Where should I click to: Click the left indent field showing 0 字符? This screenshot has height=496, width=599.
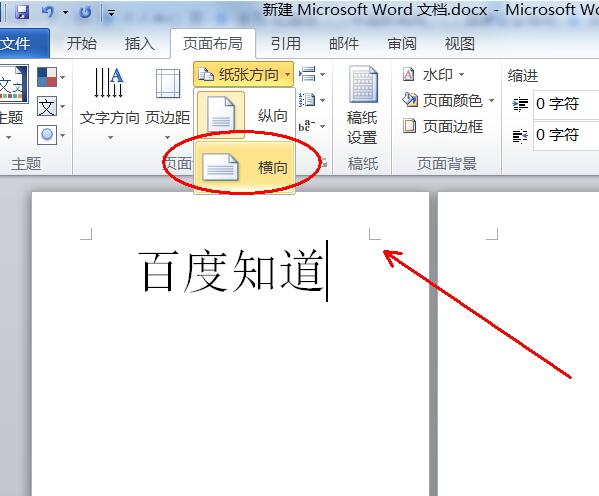pyautogui.click(x=566, y=104)
